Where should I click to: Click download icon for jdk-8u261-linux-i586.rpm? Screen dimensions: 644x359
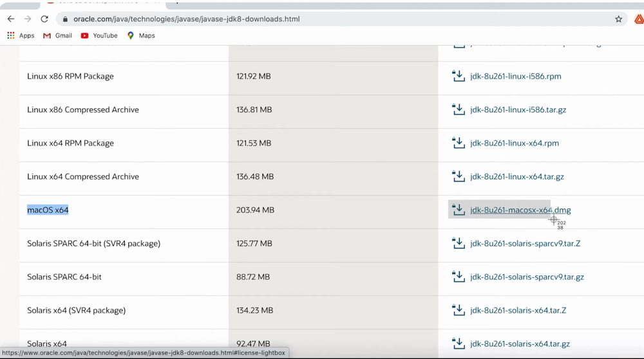(459, 76)
